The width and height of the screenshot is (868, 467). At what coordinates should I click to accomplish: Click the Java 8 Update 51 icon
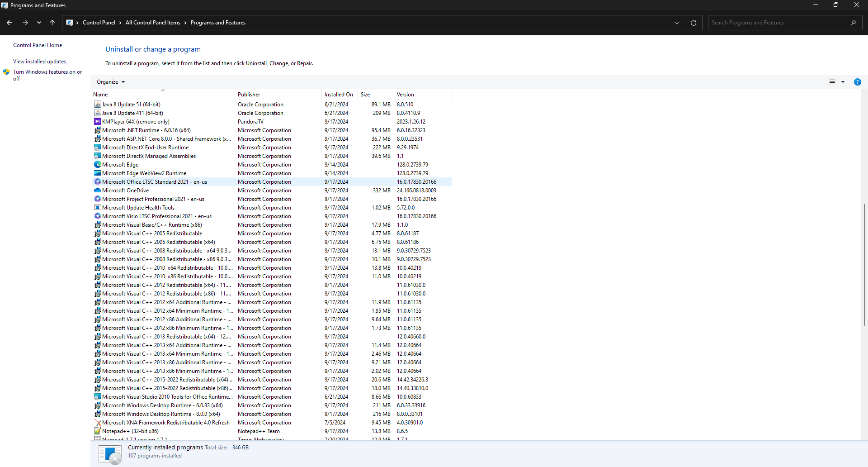(x=97, y=105)
